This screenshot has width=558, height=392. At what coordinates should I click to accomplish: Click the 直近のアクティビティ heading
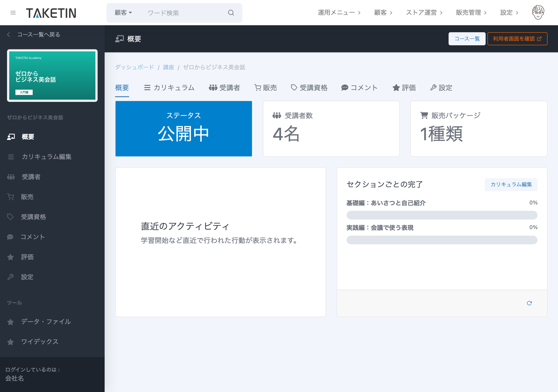click(x=185, y=226)
